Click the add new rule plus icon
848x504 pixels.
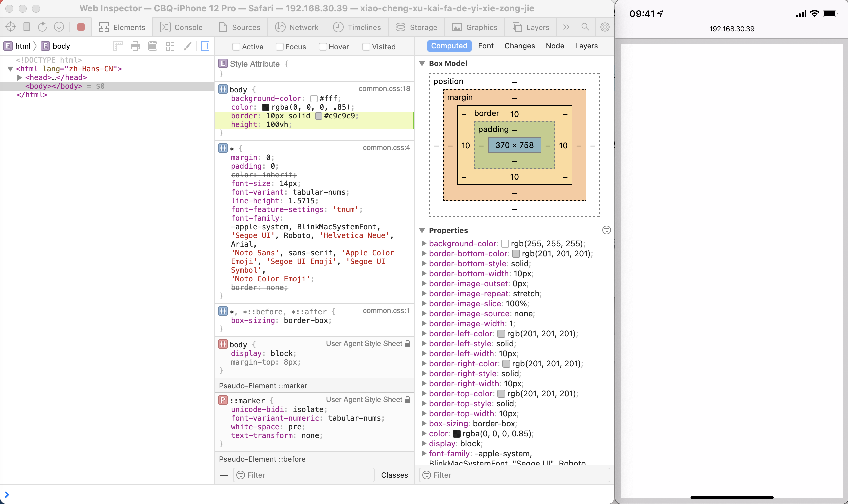click(x=224, y=475)
